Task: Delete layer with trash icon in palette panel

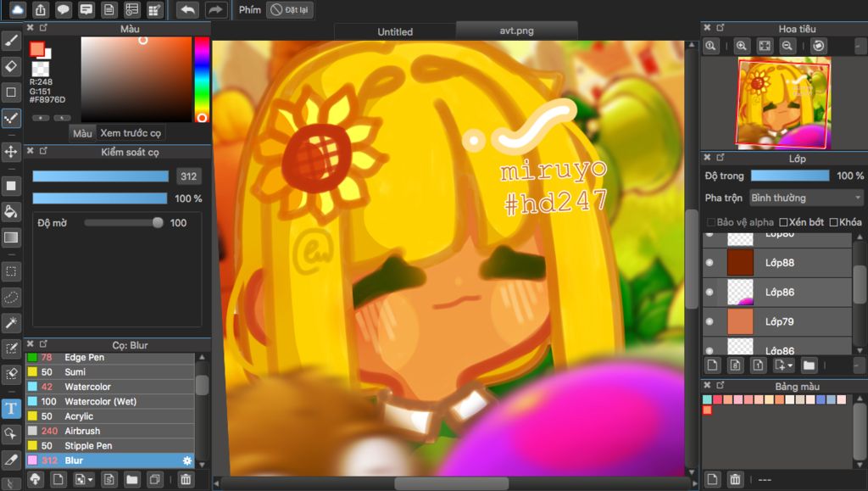Action: coord(735,479)
